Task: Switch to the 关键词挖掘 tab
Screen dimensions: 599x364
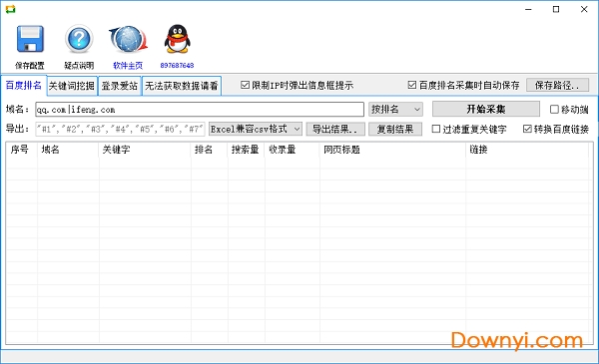Action: tap(72, 86)
